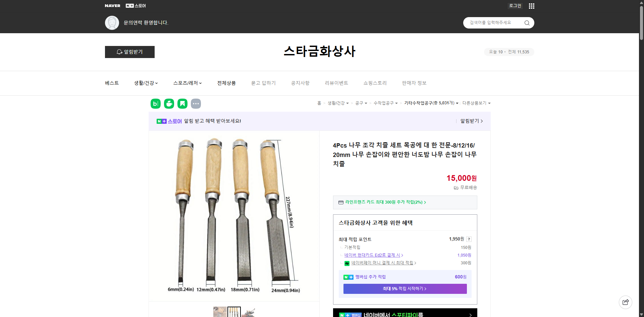The height and width of the screenshot is (317, 644).
Task: Open the floating share icon at bottom right
Action: [x=626, y=302]
